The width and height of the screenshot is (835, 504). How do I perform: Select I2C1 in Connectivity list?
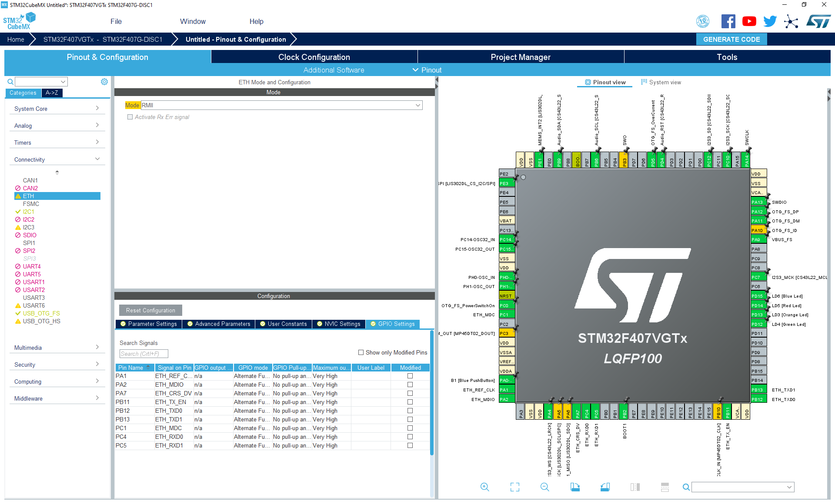pyautogui.click(x=28, y=212)
